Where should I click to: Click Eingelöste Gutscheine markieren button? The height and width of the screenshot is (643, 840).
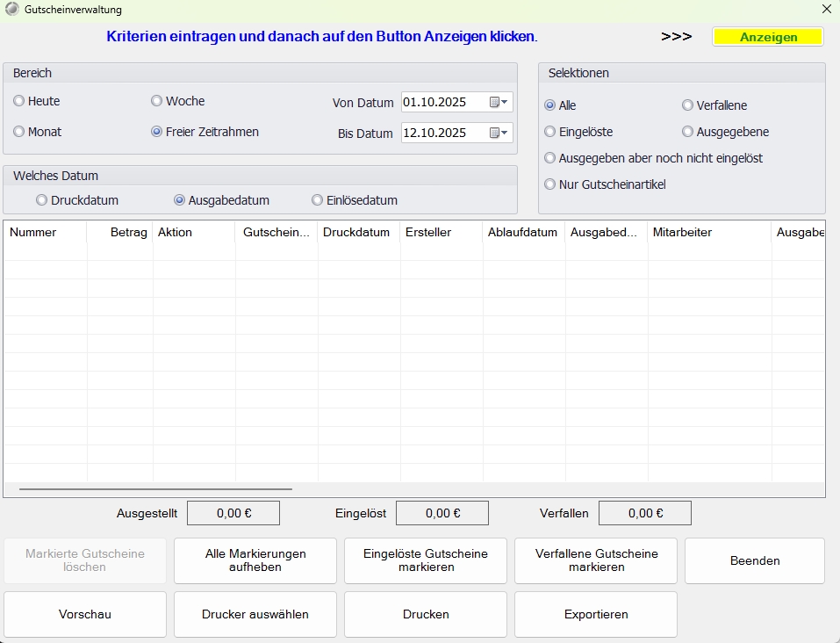(x=426, y=560)
